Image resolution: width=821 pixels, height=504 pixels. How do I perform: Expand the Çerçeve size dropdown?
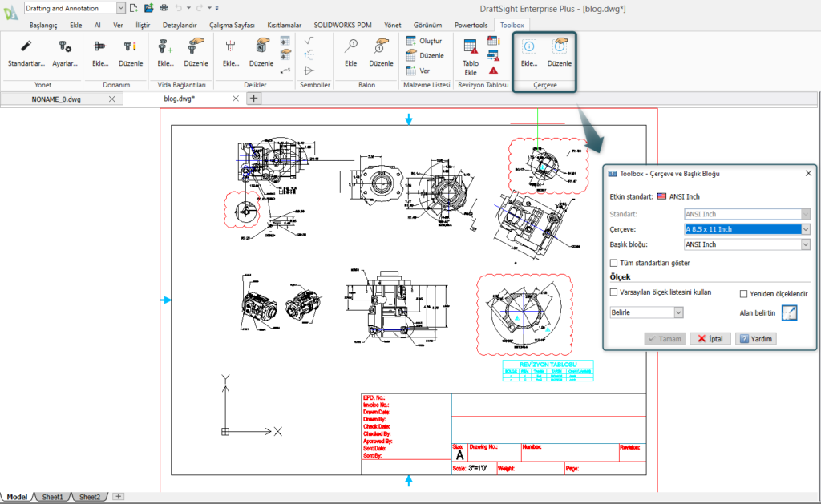click(806, 229)
